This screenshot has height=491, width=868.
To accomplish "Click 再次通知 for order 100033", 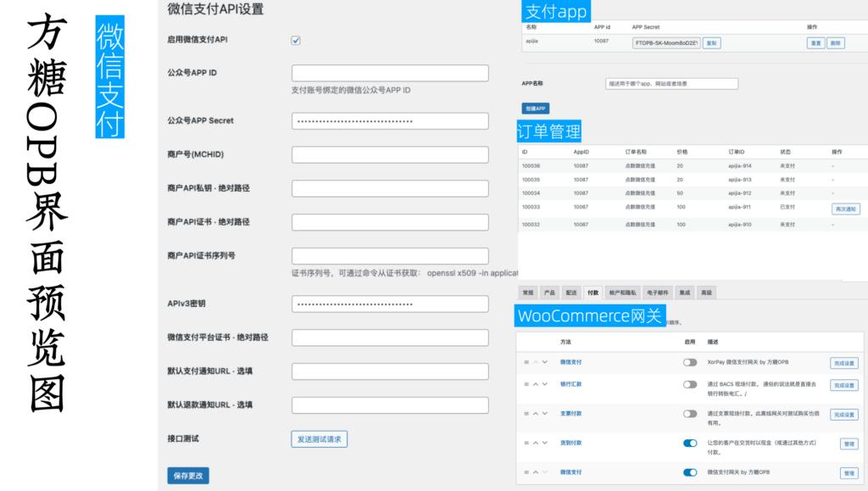I will pos(845,209).
